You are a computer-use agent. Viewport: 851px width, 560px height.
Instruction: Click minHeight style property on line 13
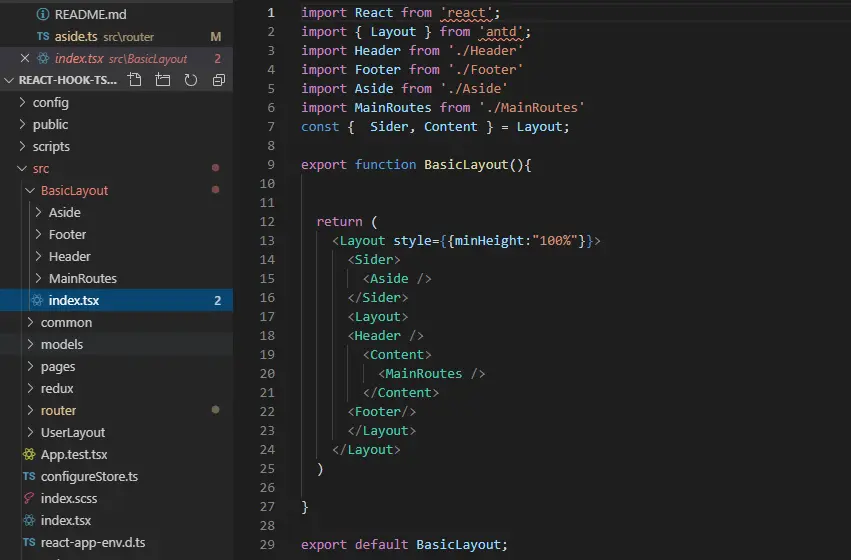[x=489, y=240]
